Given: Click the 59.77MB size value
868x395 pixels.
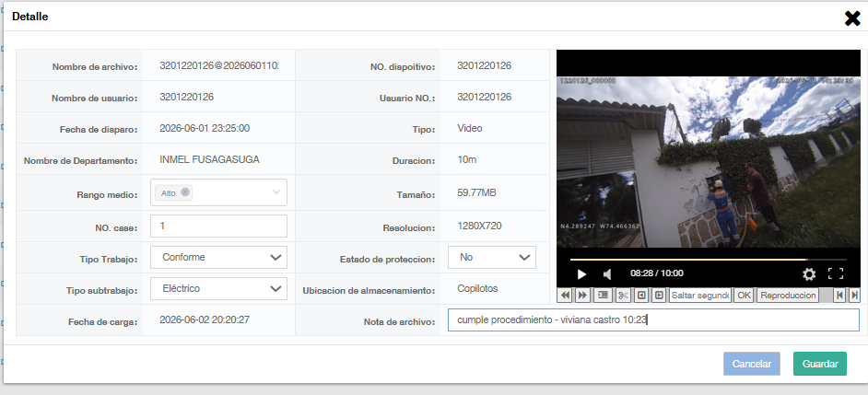Looking at the screenshot, I should click(x=476, y=192).
